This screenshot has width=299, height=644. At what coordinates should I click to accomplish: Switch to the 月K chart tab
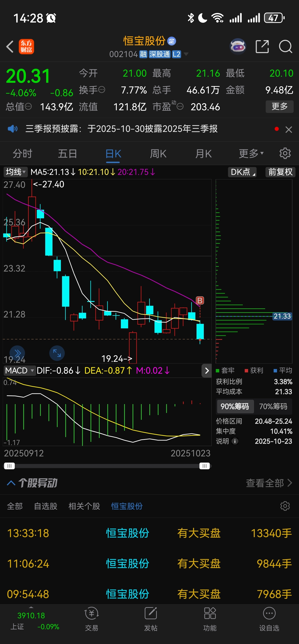coord(203,153)
